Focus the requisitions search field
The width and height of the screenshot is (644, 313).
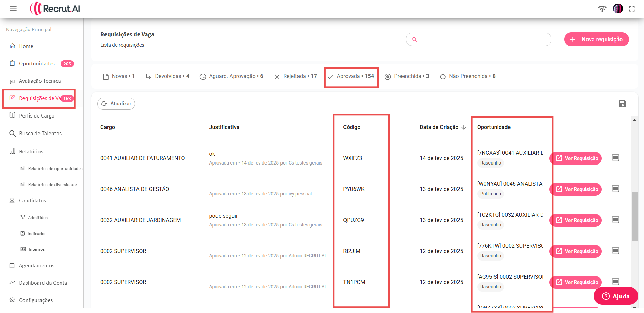(x=483, y=40)
